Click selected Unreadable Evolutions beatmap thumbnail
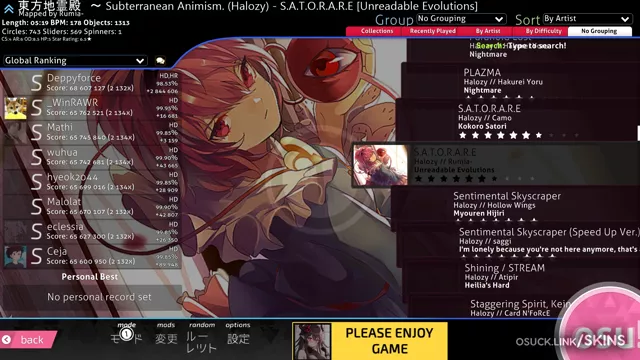 (380, 165)
